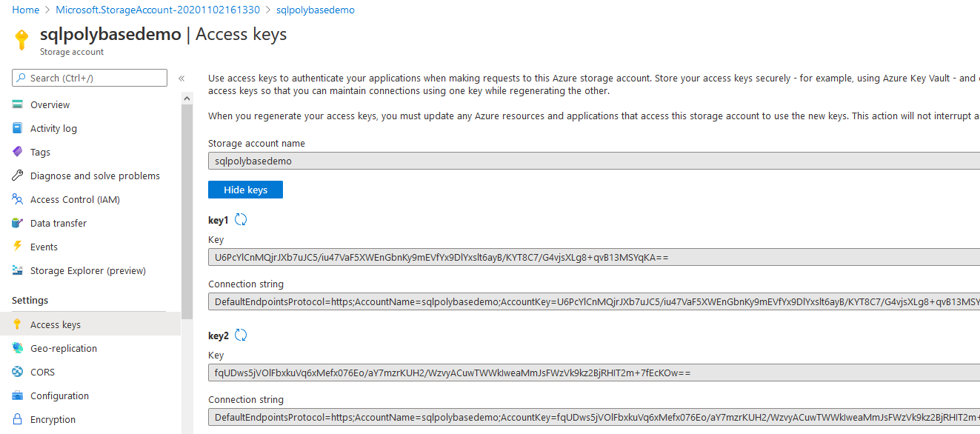Open Events in the sidebar menu
The width and height of the screenshot is (980, 434).
(44, 247)
